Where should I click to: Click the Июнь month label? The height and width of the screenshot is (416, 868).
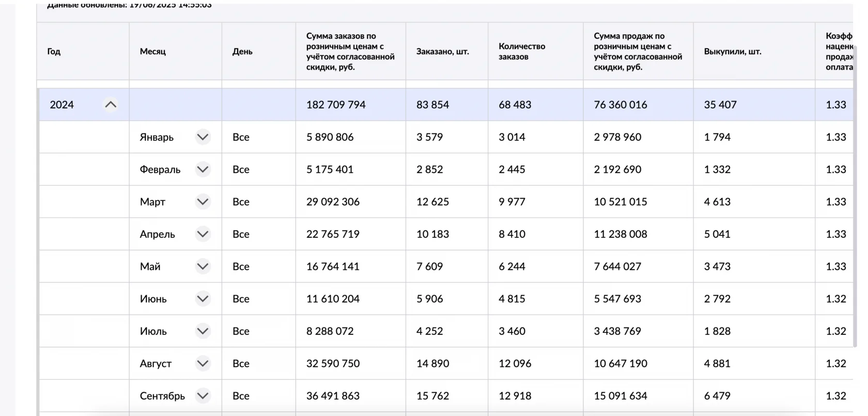[x=153, y=299]
